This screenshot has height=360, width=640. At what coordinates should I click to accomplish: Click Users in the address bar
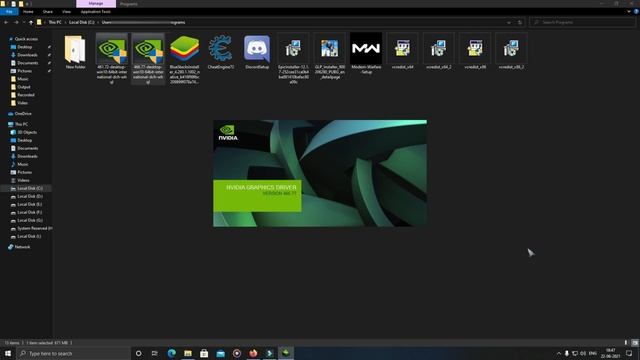coord(106,22)
